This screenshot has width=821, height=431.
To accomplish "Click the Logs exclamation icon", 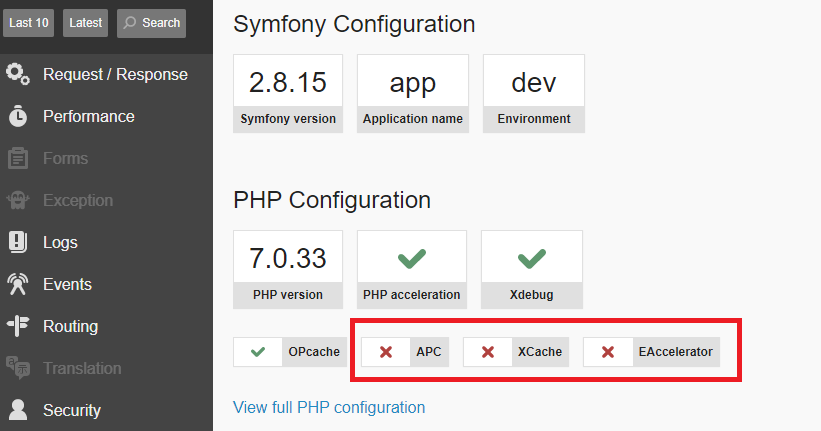I will pyautogui.click(x=18, y=242).
